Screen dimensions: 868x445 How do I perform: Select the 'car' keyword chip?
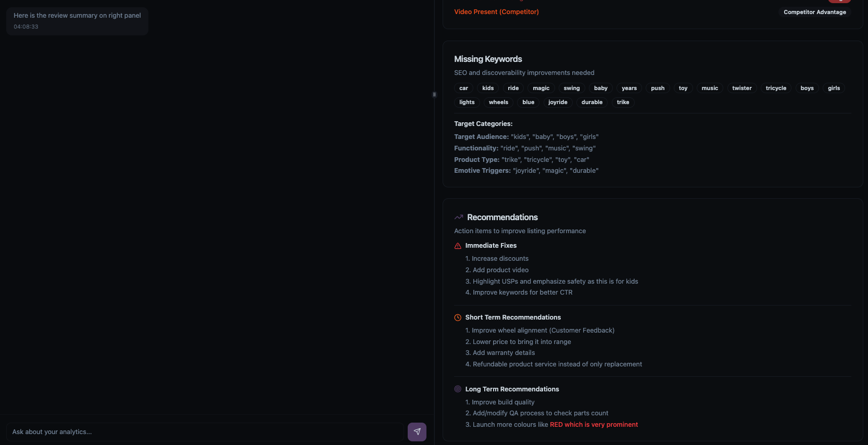coord(463,88)
